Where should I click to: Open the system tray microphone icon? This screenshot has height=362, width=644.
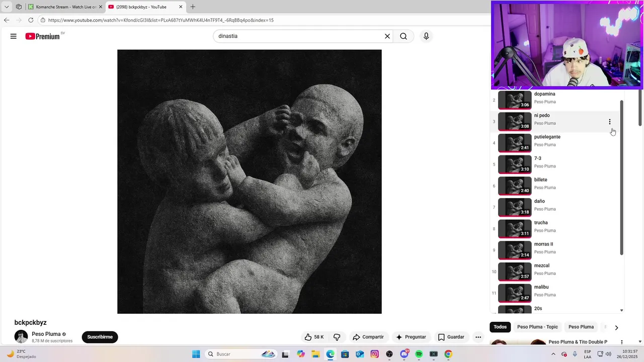575,354
